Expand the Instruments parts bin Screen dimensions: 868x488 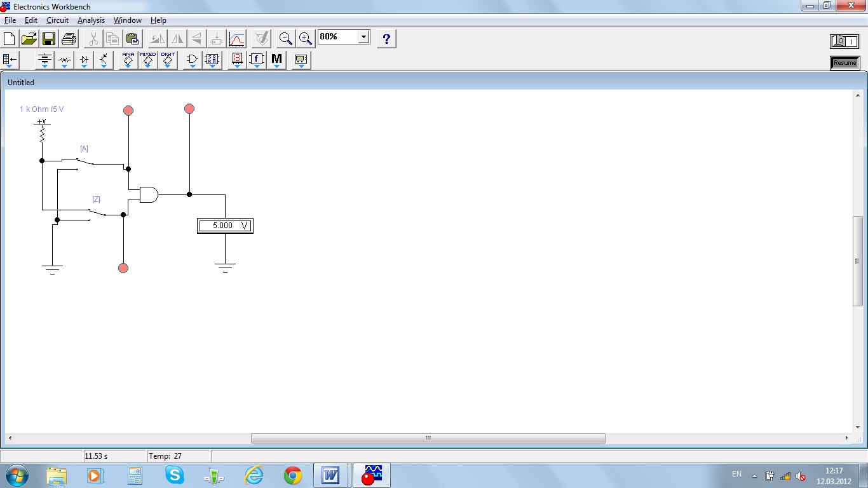[x=301, y=60]
